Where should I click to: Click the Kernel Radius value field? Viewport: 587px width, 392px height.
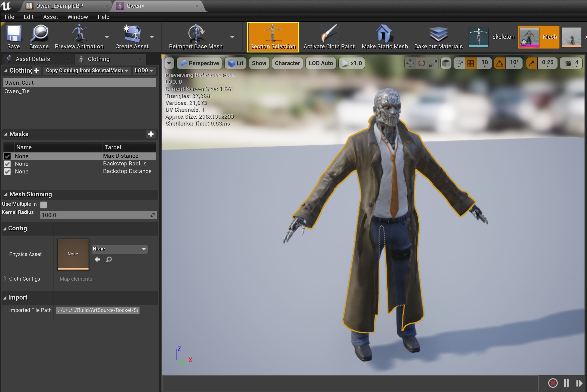point(95,215)
